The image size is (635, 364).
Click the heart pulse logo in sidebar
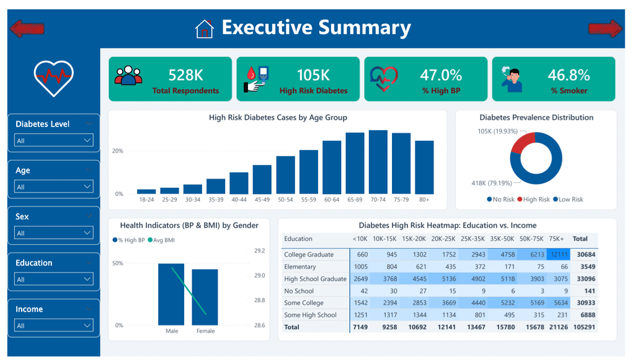(53, 78)
